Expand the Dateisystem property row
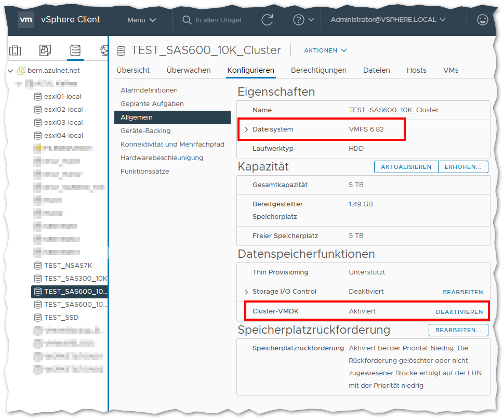 pyautogui.click(x=246, y=129)
